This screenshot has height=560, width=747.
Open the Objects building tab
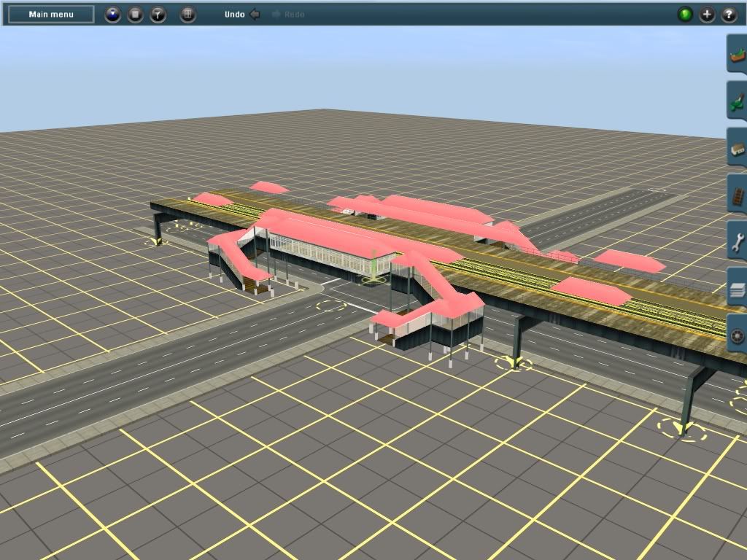tap(737, 147)
